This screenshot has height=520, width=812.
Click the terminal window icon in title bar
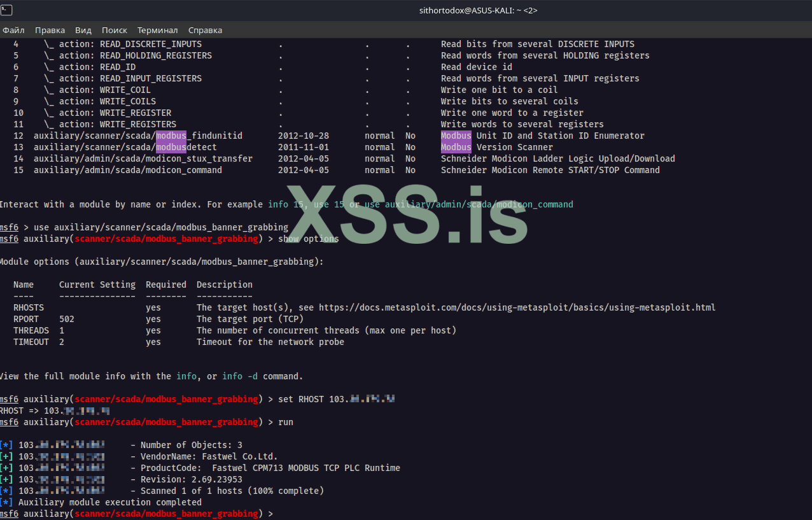(x=6, y=10)
